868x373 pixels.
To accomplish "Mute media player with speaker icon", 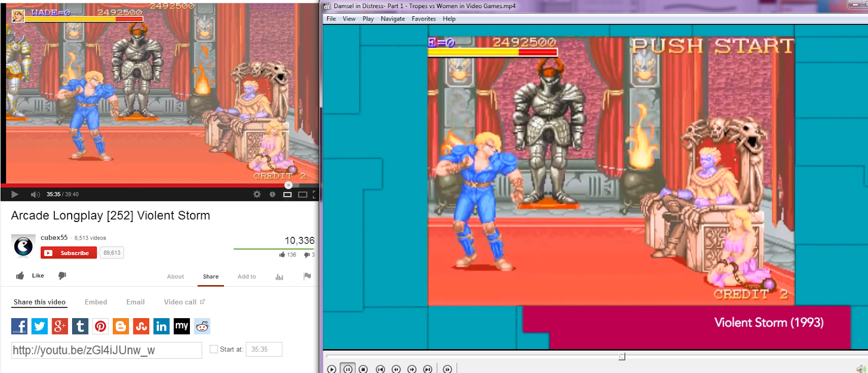I will pyautogui.click(x=861, y=369).
